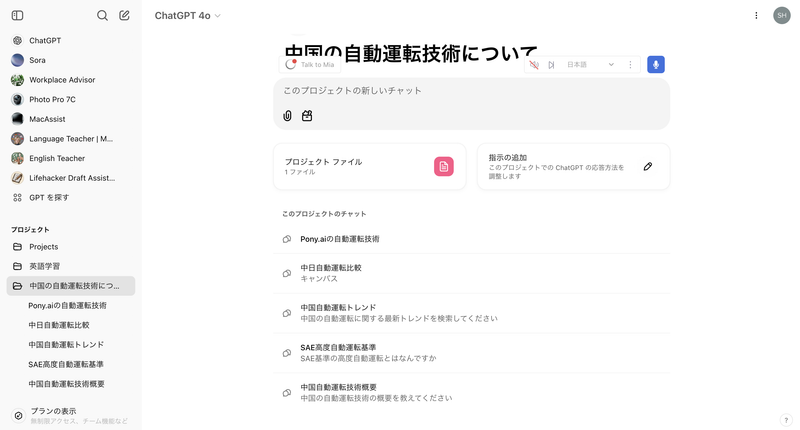
Task: Click the 1 ファイル file count text
Action: click(x=300, y=172)
